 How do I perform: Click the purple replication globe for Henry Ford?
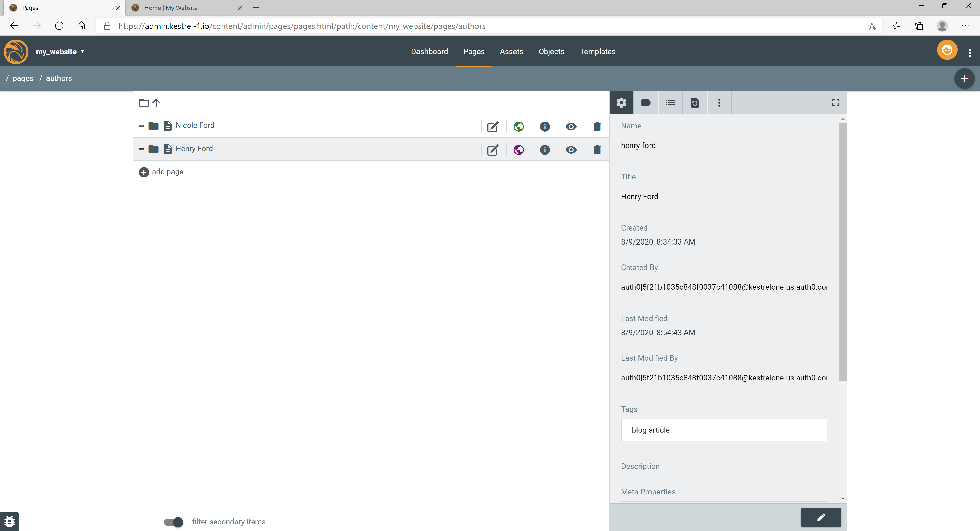(x=519, y=150)
